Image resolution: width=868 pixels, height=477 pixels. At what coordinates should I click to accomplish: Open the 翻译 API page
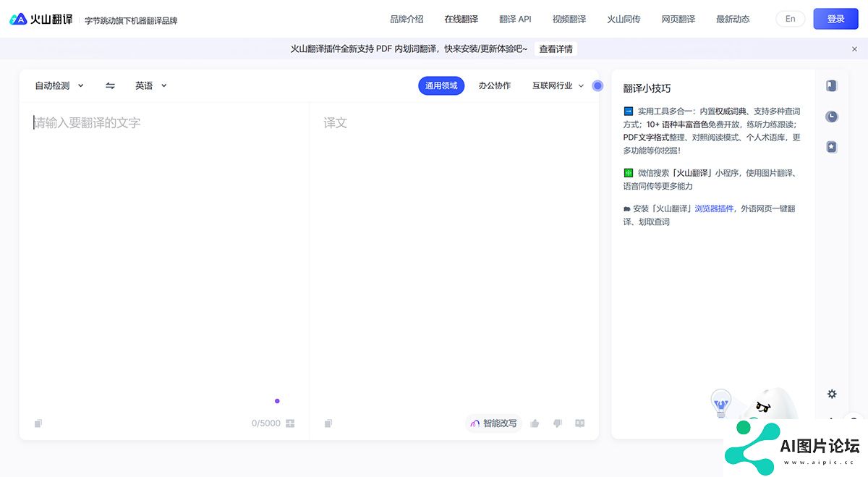point(515,20)
